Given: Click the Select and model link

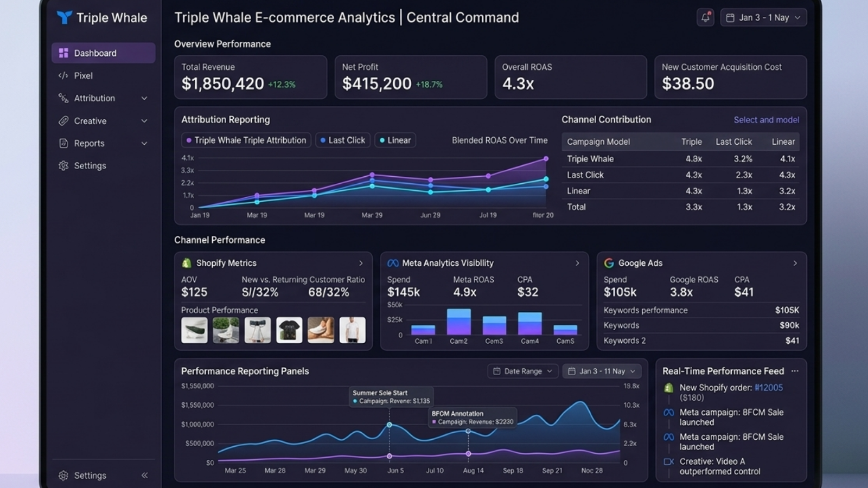Looking at the screenshot, I should point(766,120).
